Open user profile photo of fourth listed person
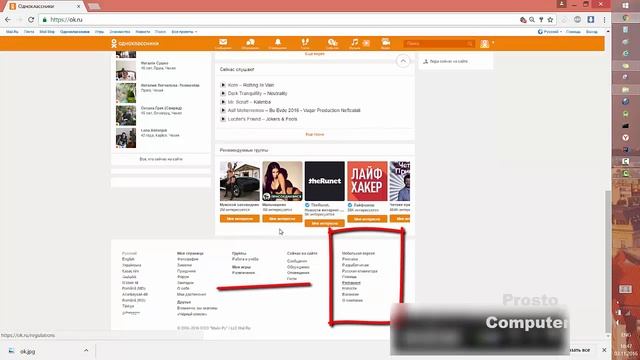640x360 pixels. click(126, 138)
